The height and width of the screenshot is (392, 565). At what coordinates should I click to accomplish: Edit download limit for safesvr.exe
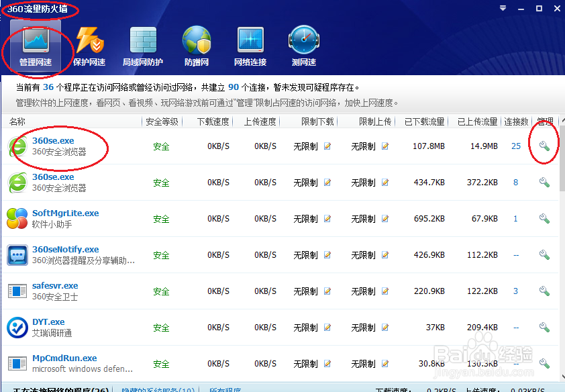(327, 291)
